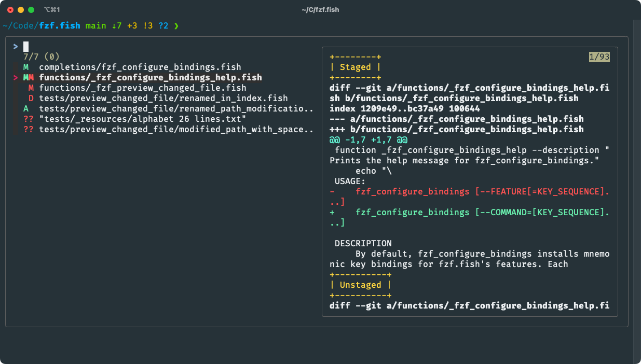Click the DESCRIPTION line in preview
The image size is (641, 364).
click(363, 243)
